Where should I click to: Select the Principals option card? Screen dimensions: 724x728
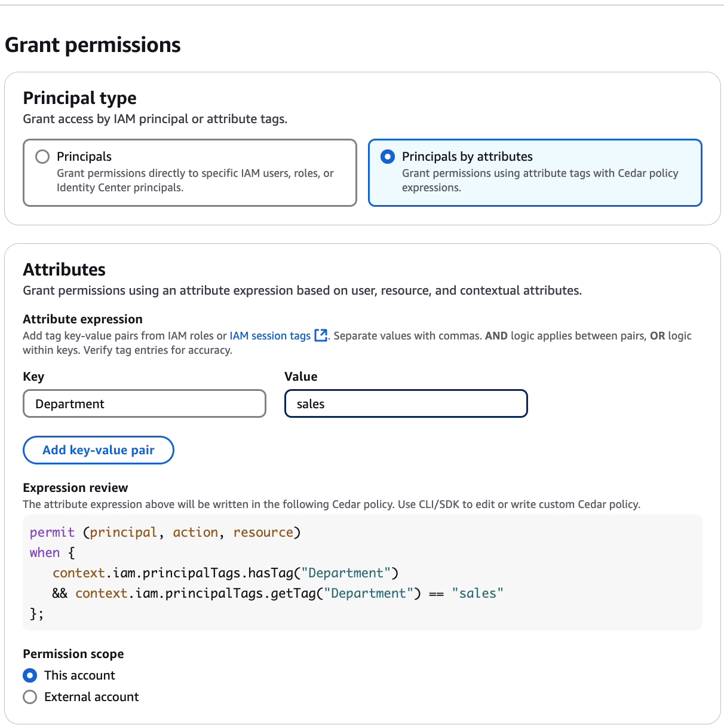point(189,172)
